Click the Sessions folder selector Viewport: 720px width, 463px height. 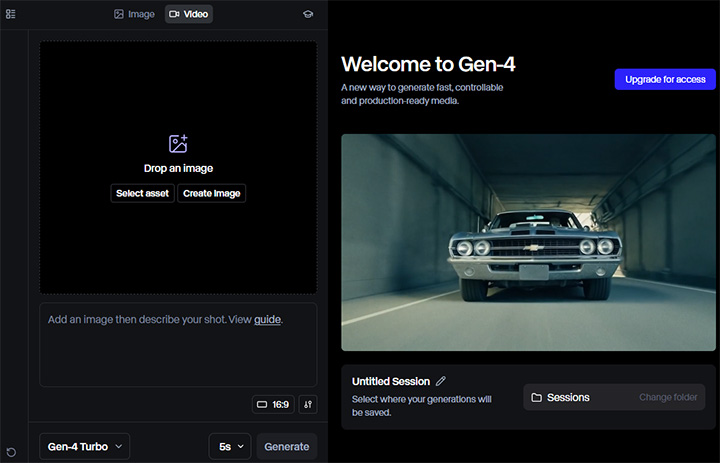(x=614, y=397)
